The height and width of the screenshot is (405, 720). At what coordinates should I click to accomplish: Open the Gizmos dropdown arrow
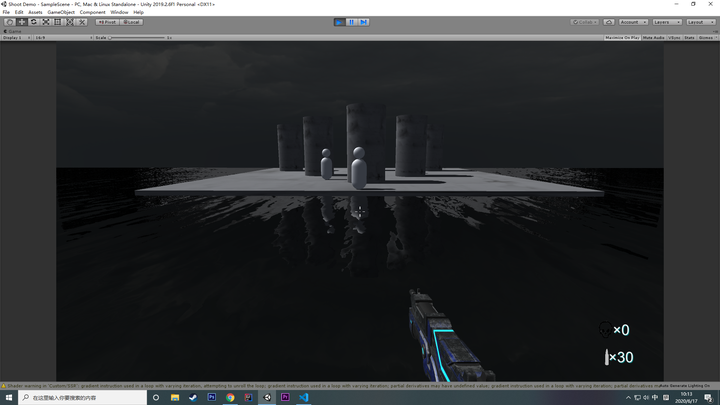(x=716, y=38)
